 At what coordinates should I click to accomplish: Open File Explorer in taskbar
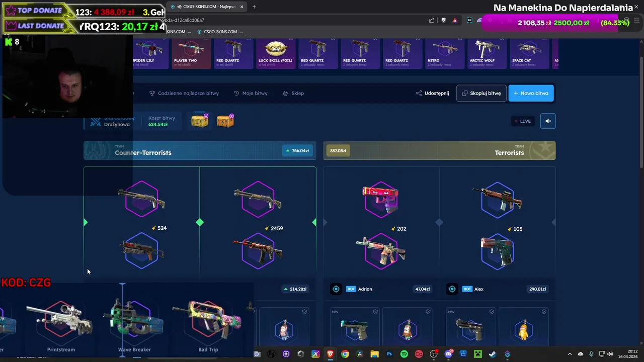coord(374,354)
